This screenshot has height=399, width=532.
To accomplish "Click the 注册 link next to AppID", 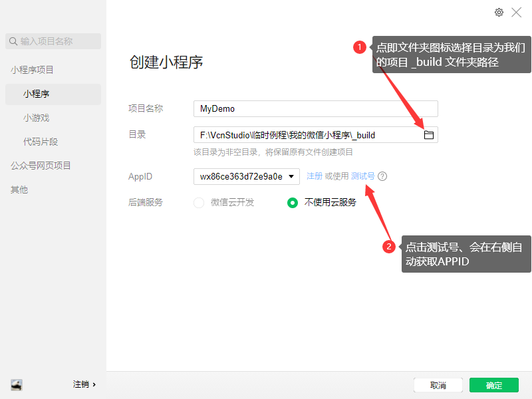I will 315,176.
